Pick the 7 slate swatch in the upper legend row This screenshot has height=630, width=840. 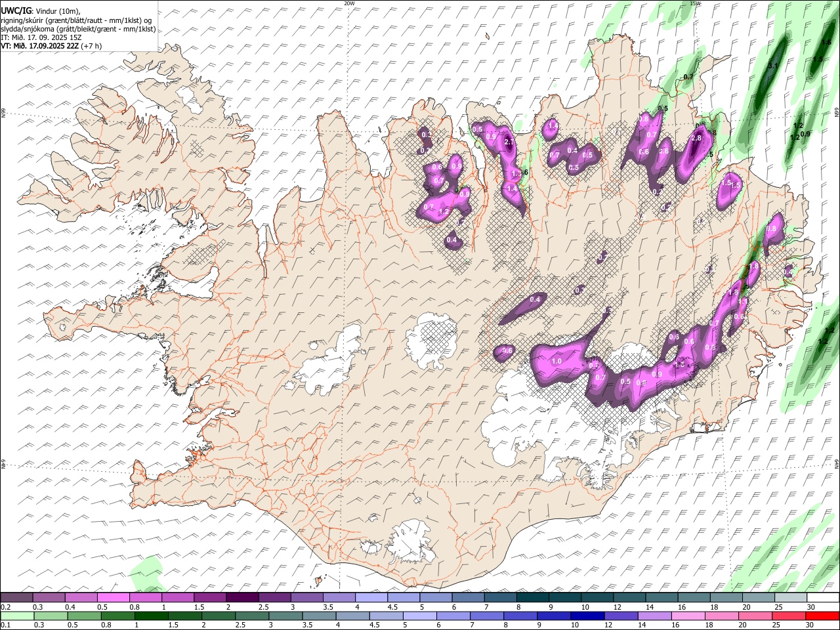(500, 597)
